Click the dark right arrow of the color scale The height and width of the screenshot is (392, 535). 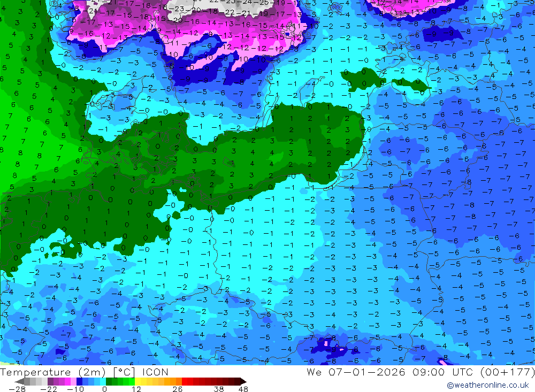[243, 382]
